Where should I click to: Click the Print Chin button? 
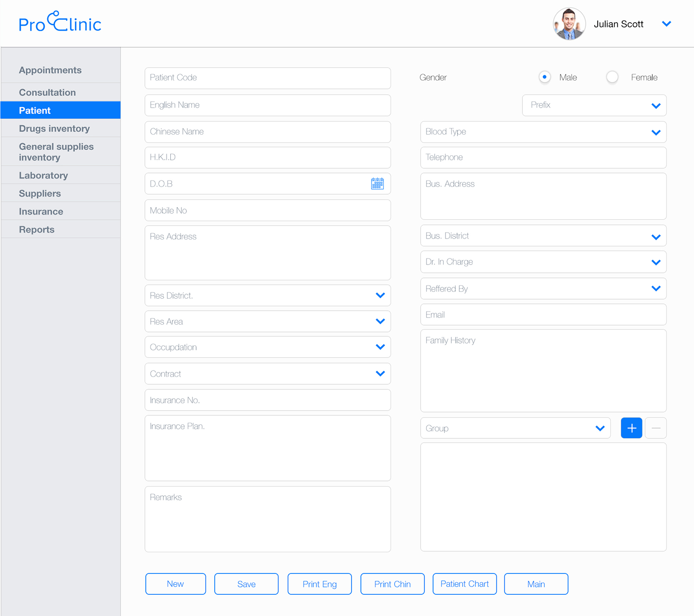(392, 584)
